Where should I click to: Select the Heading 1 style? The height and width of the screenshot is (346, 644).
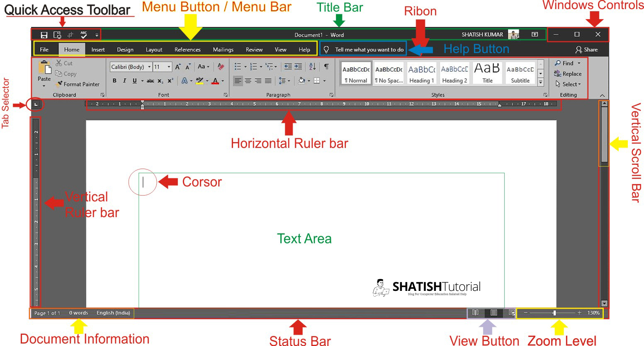tap(421, 73)
